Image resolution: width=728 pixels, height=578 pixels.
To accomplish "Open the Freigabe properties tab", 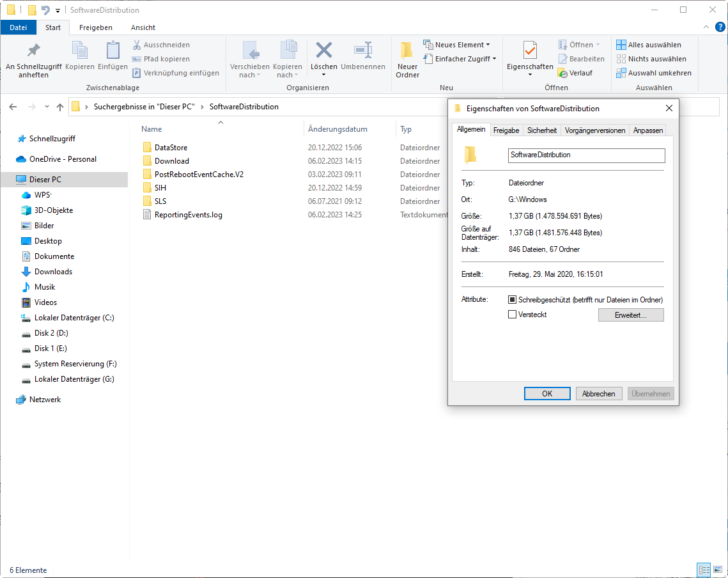I will click(506, 130).
